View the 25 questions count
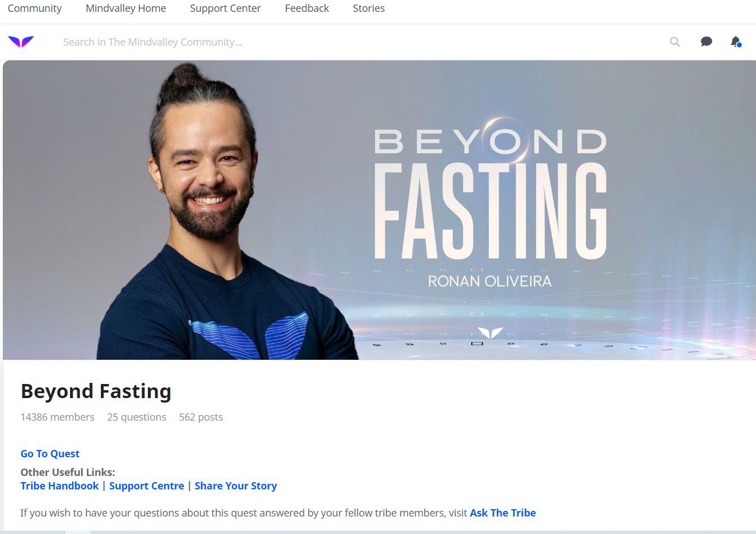 (x=137, y=417)
